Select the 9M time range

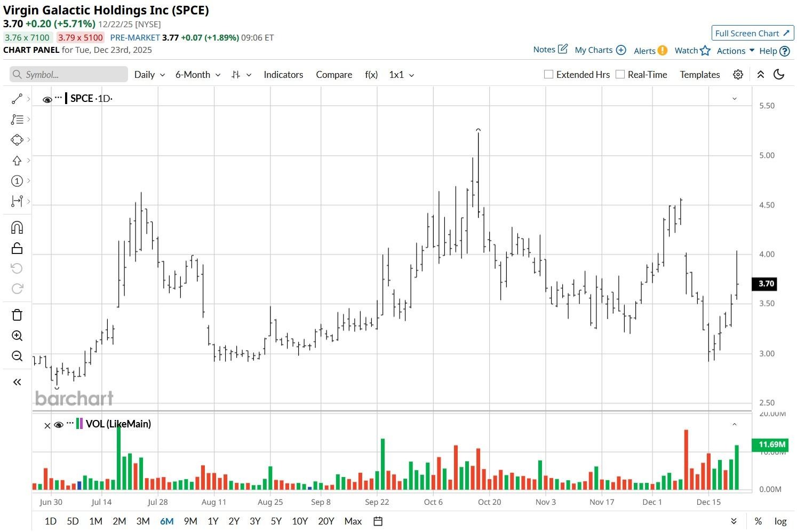[x=190, y=521]
